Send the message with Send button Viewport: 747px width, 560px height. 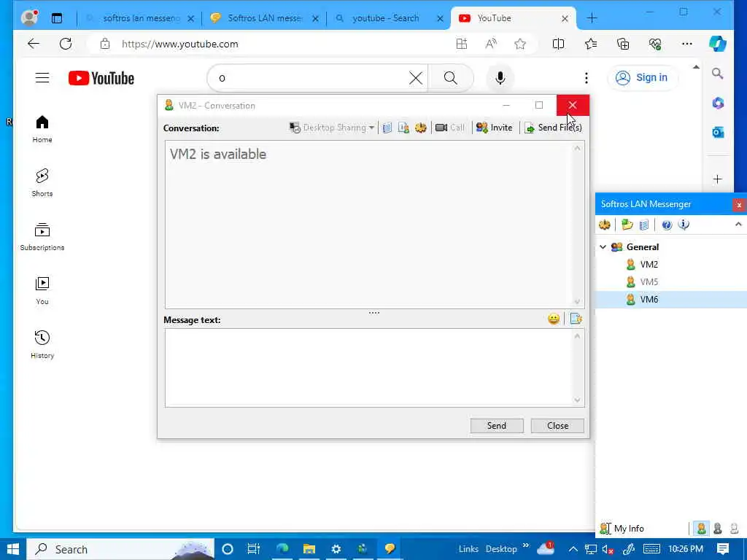496,426
